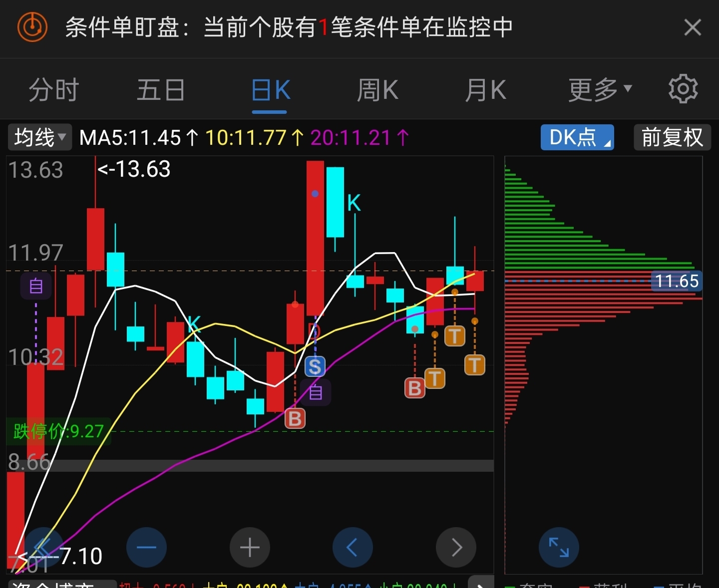Open the 前复权 adjustment selector
The width and height of the screenshot is (719, 588).
click(x=672, y=137)
